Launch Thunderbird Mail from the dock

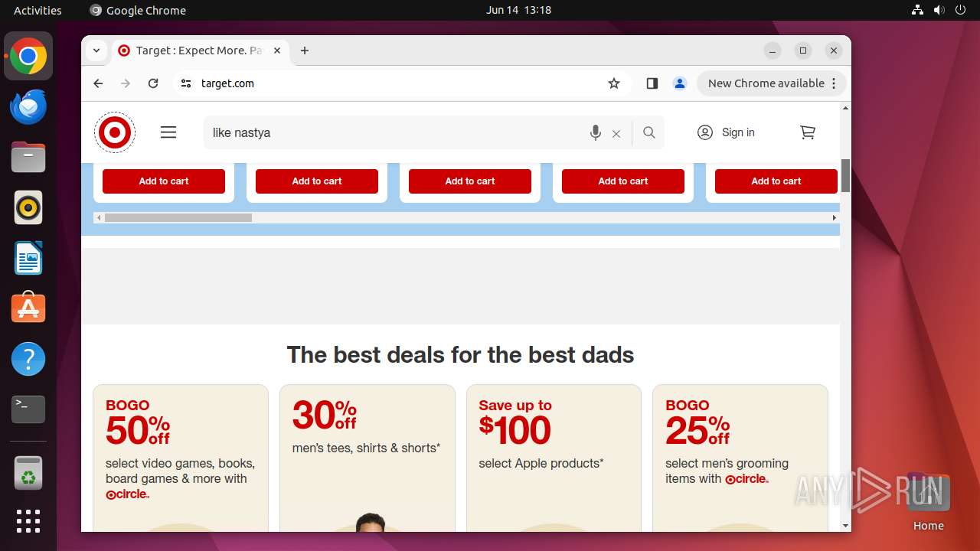pos(28,106)
